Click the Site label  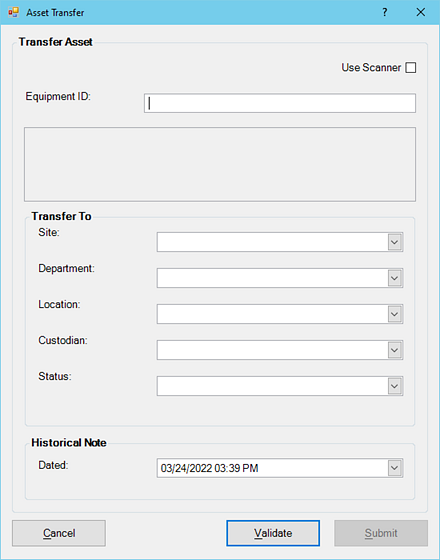[x=49, y=232]
